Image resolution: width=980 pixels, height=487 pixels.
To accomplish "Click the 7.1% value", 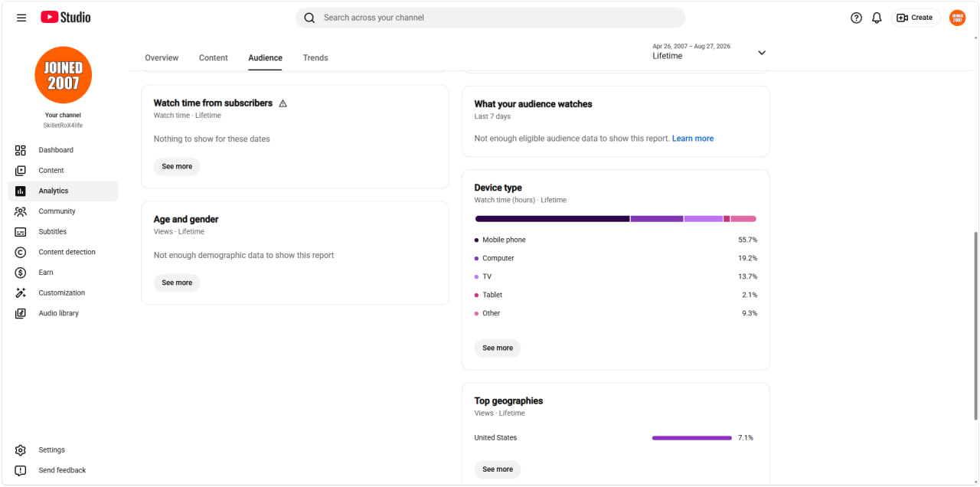I will tap(746, 438).
